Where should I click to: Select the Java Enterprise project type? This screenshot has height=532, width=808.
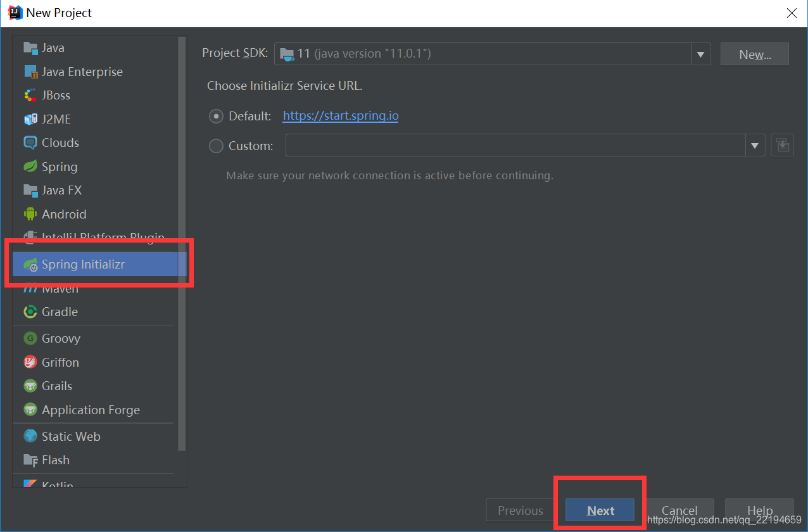pos(95,72)
